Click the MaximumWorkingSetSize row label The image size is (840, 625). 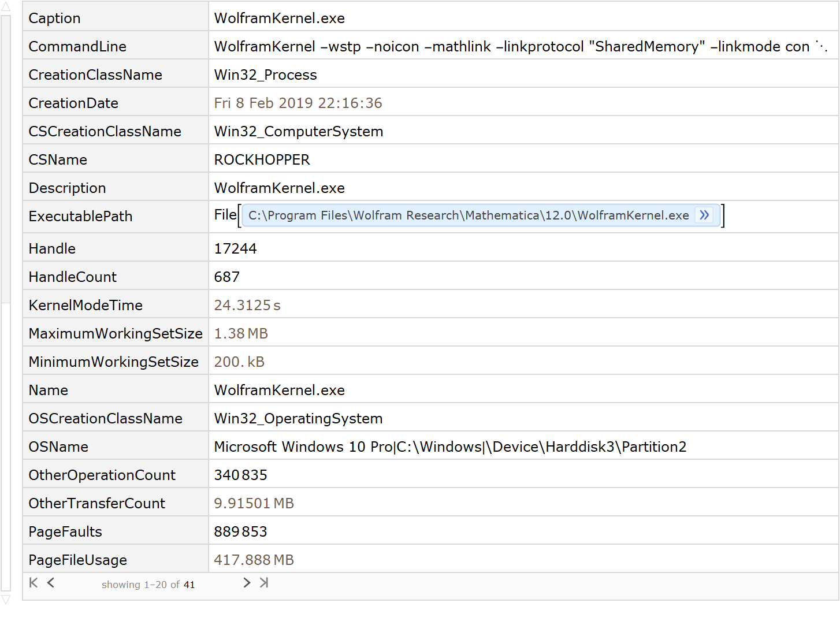tap(115, 334)
